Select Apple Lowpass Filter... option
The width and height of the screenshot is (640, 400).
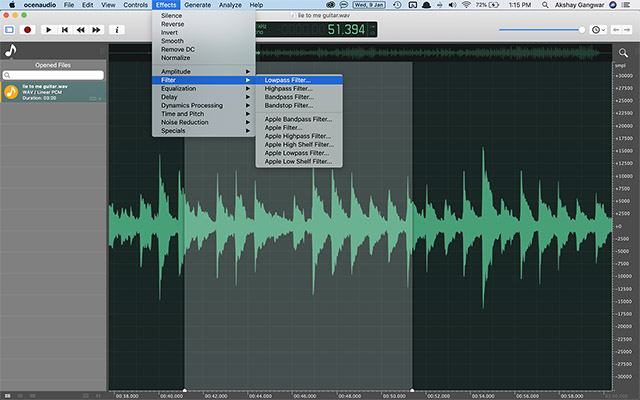[x=299, y=153]
